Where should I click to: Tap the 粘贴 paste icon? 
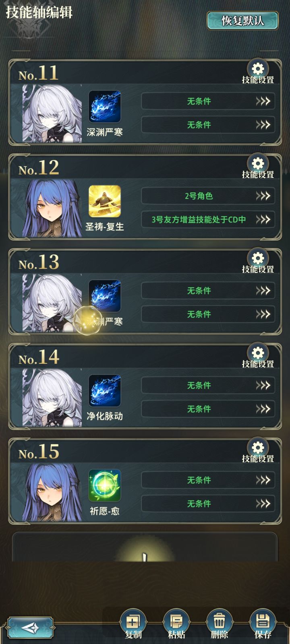176,622
